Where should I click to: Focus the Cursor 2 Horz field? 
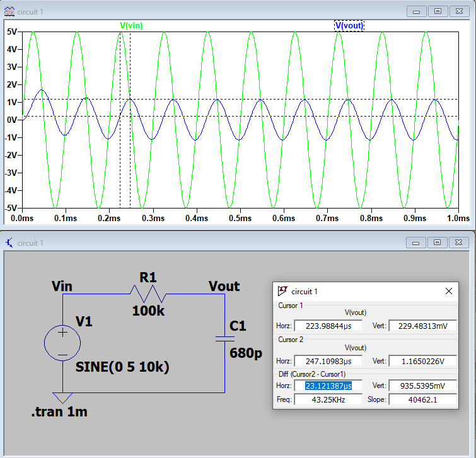coord(328,362)
